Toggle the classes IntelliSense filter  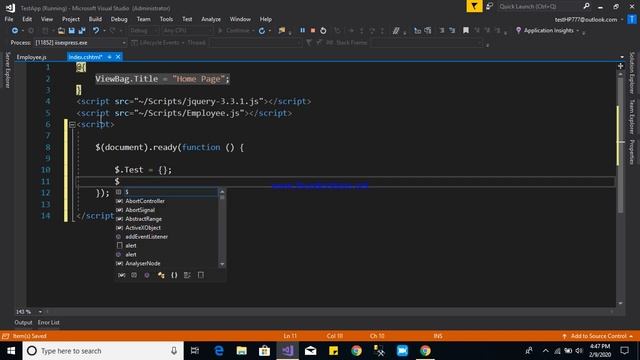pyautogui.click(x=161, y=275)
